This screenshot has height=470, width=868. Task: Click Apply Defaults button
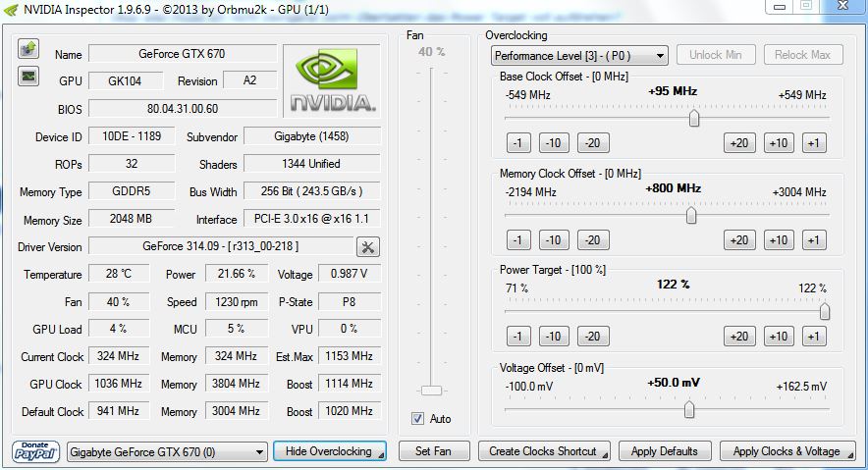click(665, 451)
